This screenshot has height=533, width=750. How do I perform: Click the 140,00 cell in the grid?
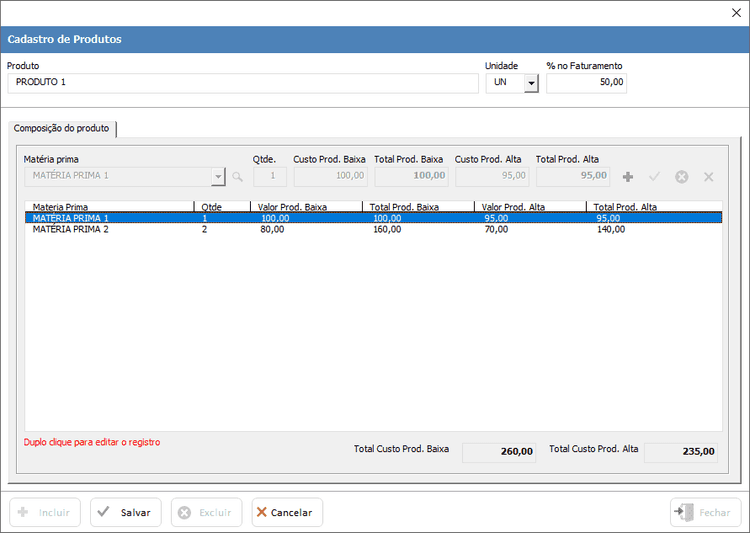[611, 230]
